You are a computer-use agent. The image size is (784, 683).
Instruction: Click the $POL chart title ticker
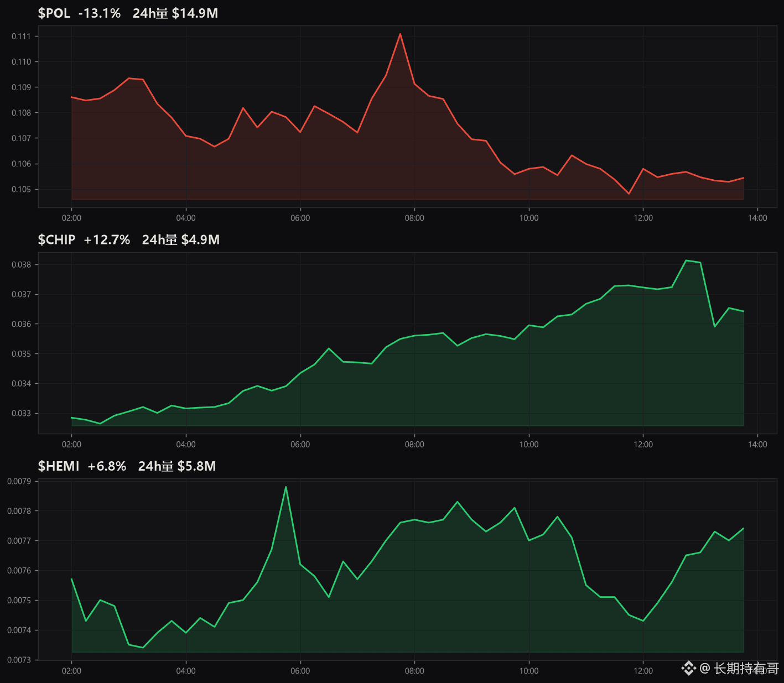[54, 13]
